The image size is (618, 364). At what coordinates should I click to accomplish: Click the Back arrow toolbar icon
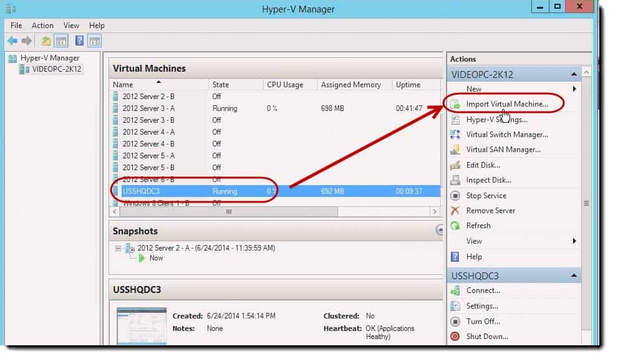pos(12,41)
